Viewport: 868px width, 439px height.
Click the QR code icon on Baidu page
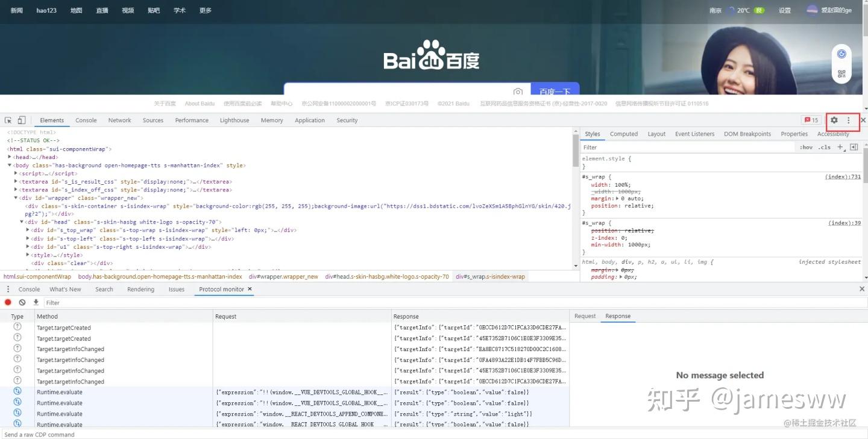(841, 74)
